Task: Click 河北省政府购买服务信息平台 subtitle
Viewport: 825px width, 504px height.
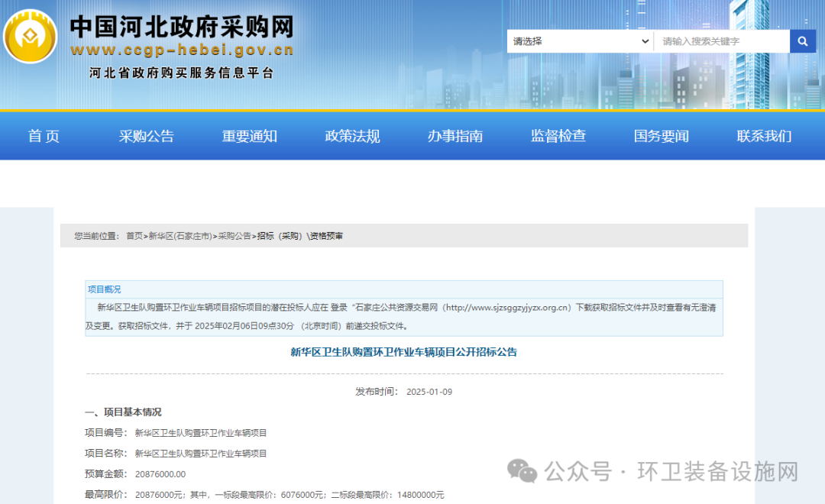Action: (x=182, y=73)
